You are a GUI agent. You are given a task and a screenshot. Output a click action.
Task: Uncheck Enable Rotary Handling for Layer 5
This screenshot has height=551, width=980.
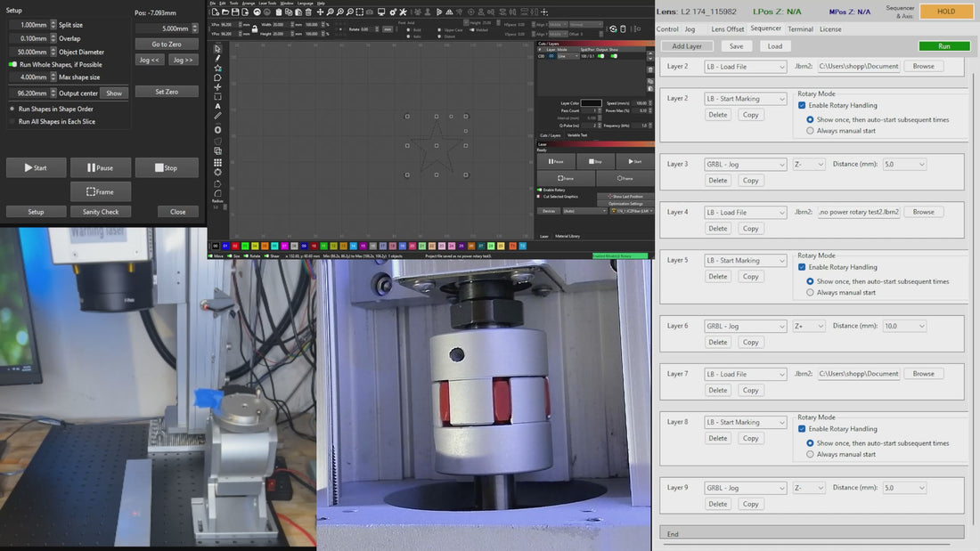[802, 267]
